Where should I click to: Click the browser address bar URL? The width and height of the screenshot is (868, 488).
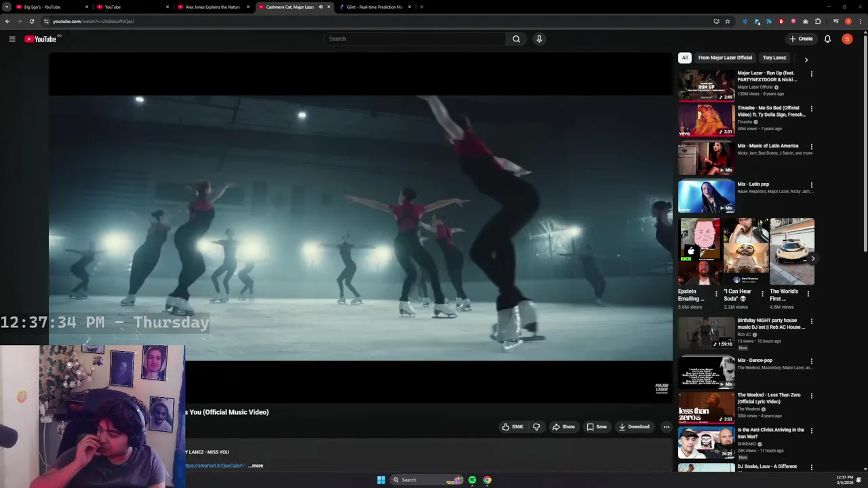pos(94,21)
